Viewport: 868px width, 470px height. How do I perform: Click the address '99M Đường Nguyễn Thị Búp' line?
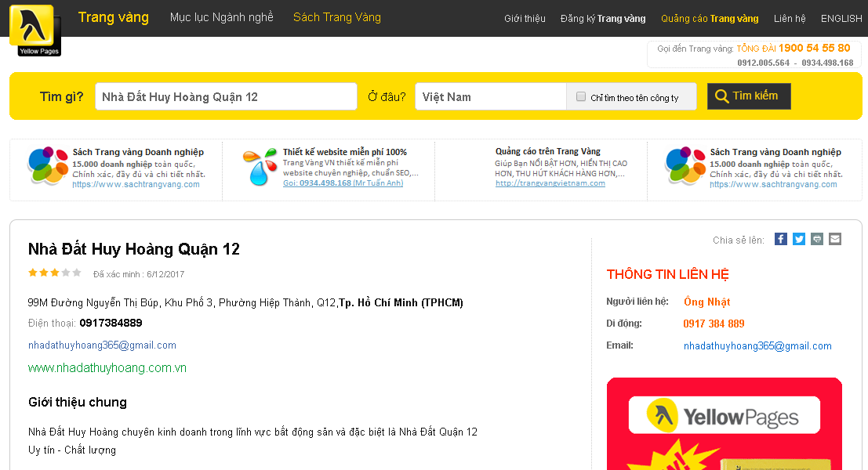[245, 302]
